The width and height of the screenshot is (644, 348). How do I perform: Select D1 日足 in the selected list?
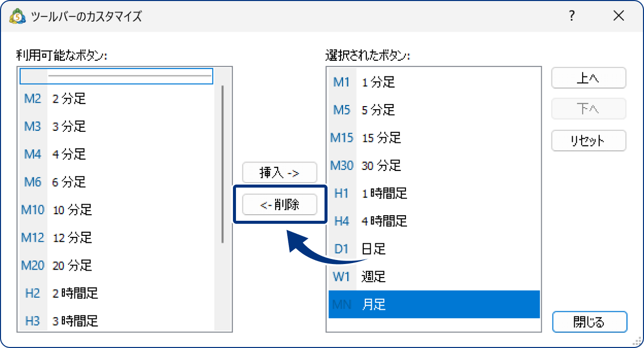coord(433,248)
